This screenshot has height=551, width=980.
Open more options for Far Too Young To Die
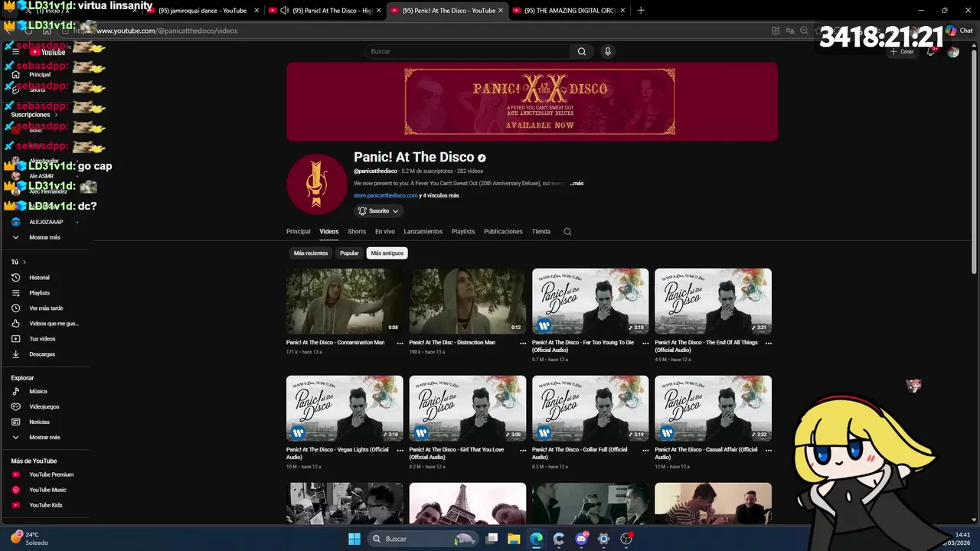pyautogui.click(x=645, y=343)
